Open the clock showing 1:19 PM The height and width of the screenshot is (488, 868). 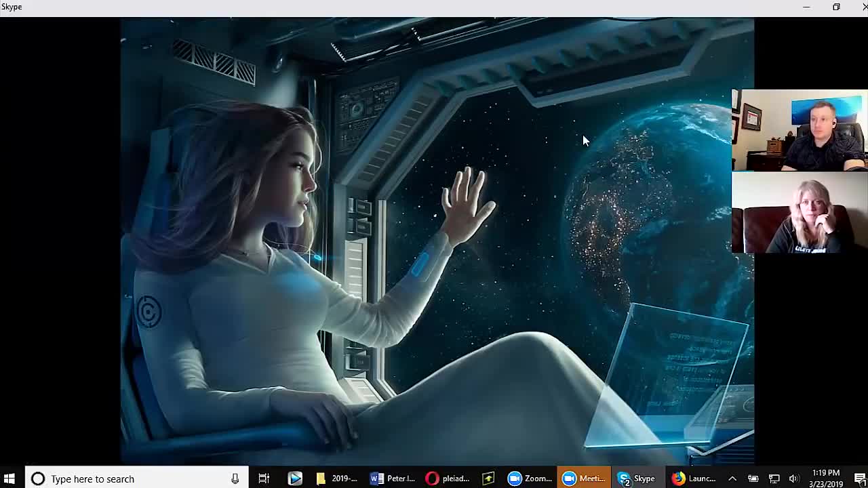[825, 479]
